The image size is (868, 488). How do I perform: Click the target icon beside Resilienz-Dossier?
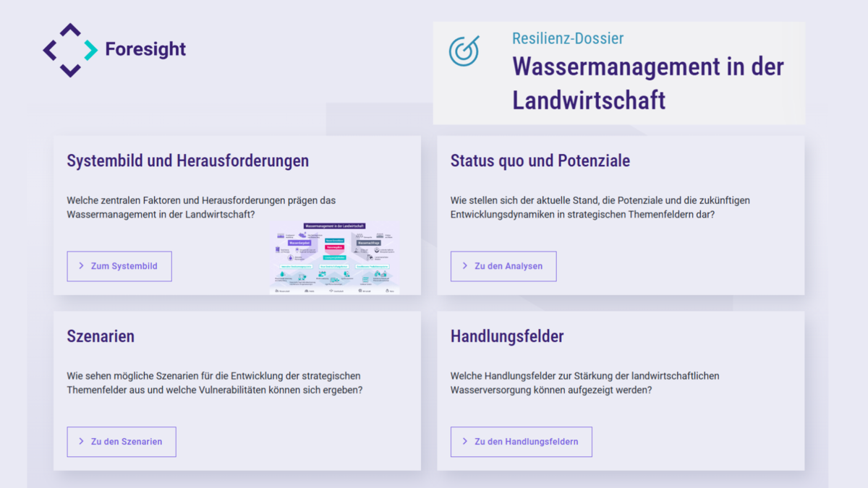(x=464, y=51)
